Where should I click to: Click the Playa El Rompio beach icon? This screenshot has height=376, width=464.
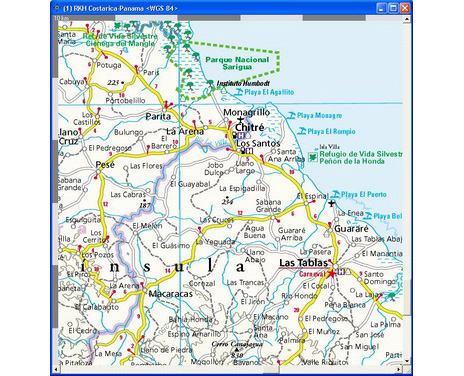point(302,131)
